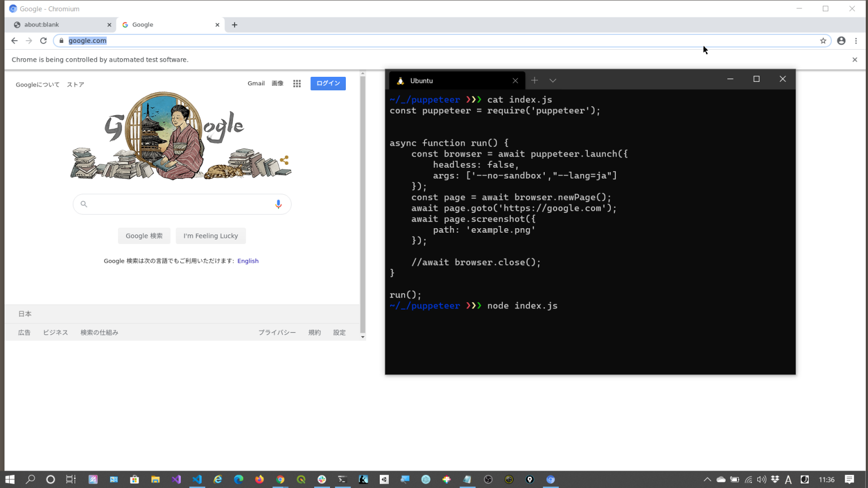868x488 pixels.
Task: Open Windows Terminal from the taskbar
Action: [x=342, y=480]
